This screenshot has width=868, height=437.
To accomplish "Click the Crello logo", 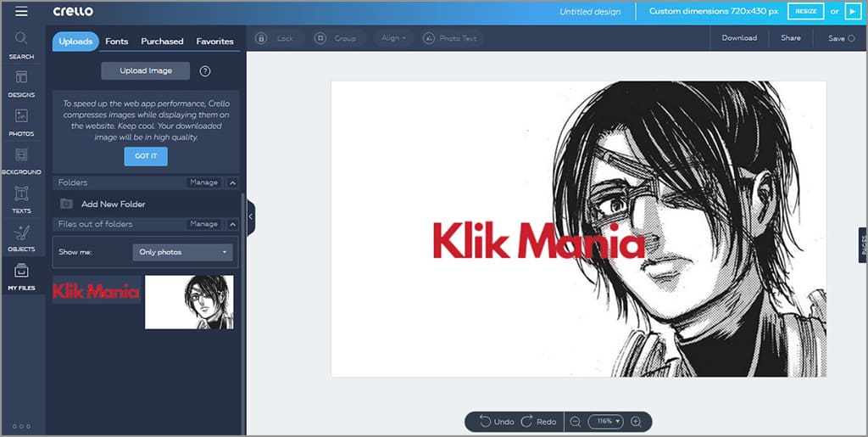I will pyautogui.click(x=73, y=11).
